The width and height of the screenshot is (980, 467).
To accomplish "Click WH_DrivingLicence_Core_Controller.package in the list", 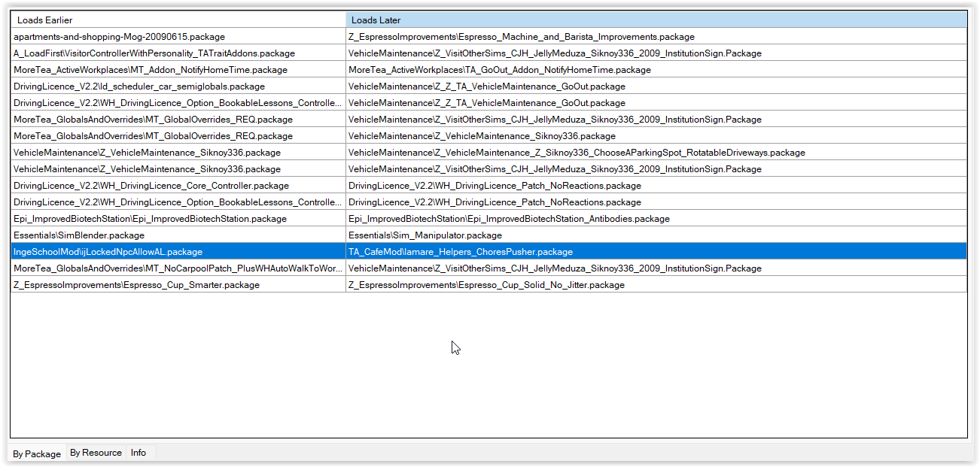I will 151,186.
